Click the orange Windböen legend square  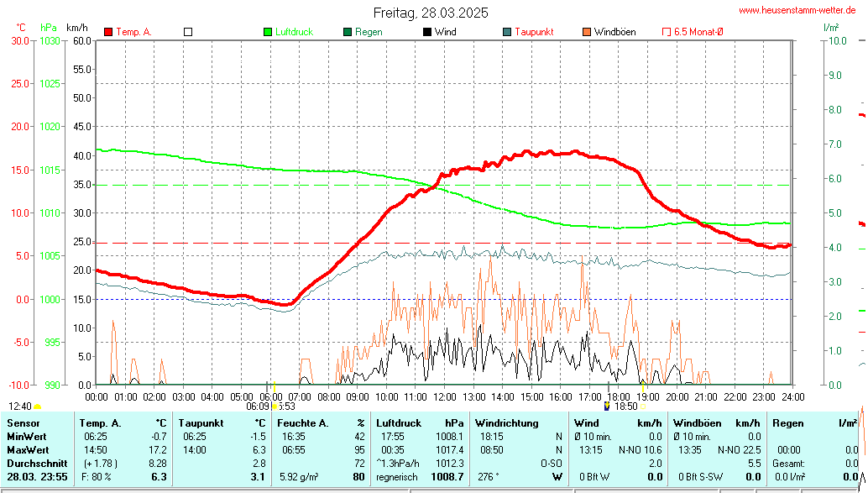pos(586,32)
